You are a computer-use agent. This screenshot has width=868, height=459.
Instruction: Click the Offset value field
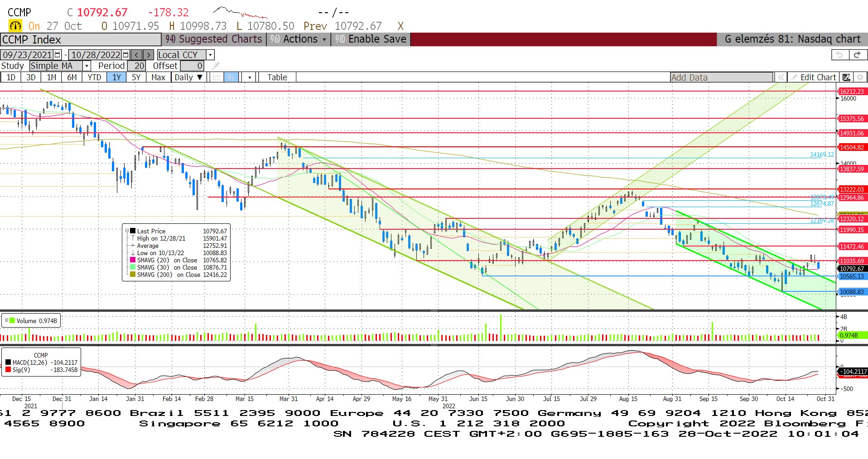tap(192, 66)
